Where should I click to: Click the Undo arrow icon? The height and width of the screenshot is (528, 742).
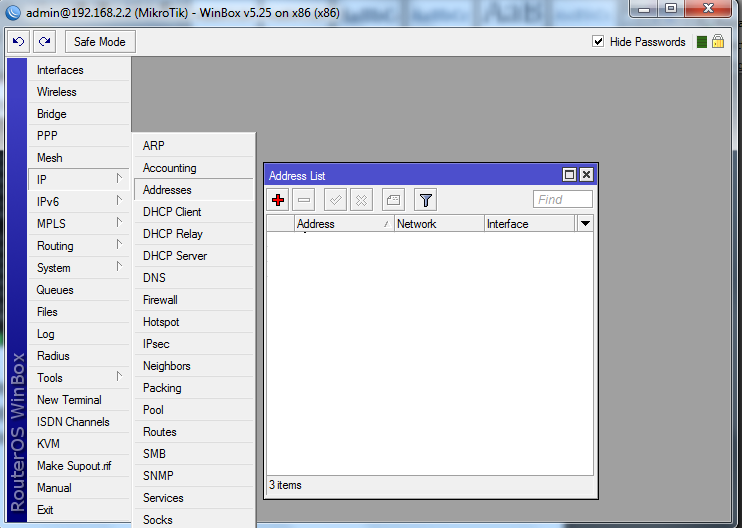(x=18, y=42)
